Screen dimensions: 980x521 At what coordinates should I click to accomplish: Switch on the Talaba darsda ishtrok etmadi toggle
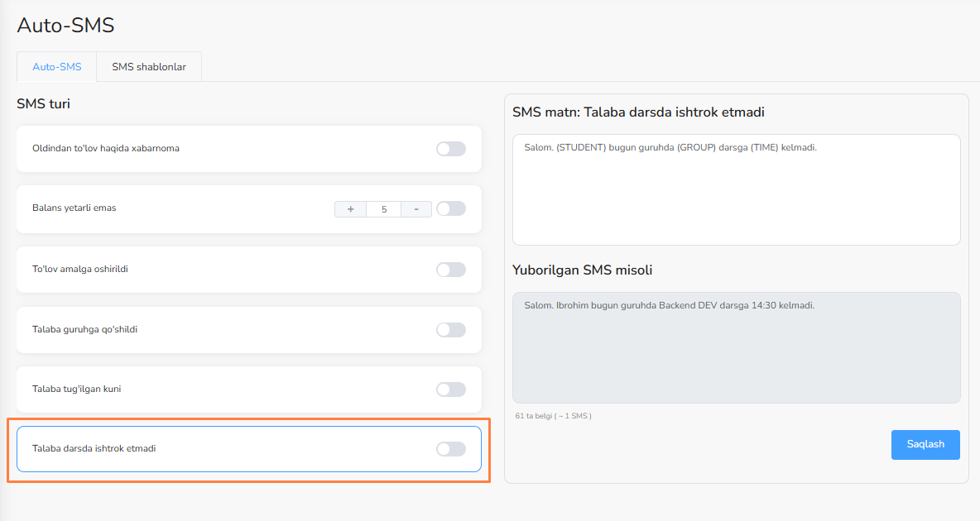450,449
